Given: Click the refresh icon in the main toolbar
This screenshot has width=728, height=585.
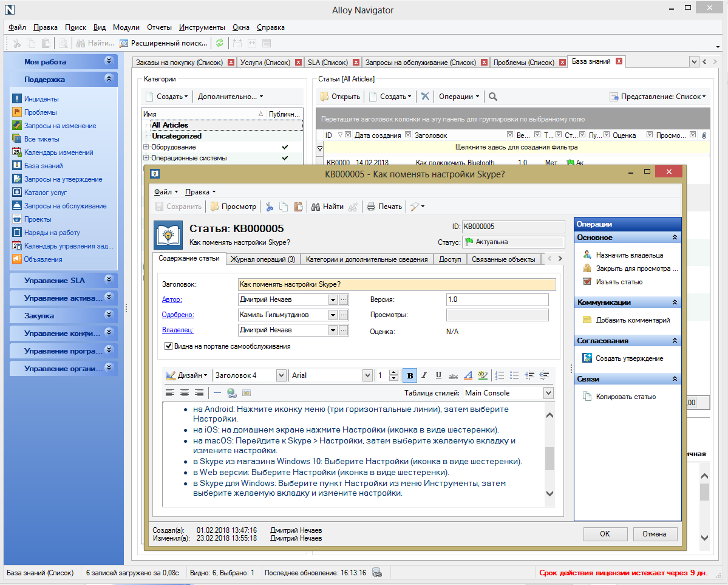Looking at the screenshot, I should tap(220, 43).
